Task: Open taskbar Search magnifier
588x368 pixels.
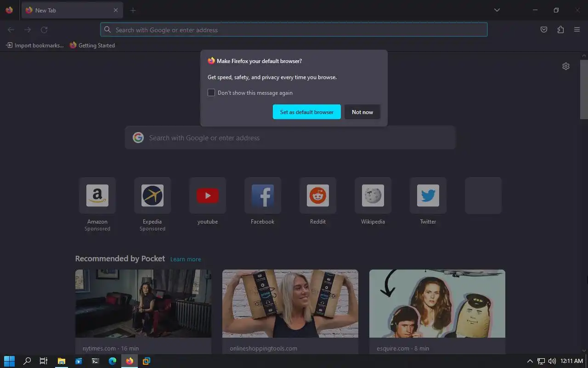Action: pos(27,361)
